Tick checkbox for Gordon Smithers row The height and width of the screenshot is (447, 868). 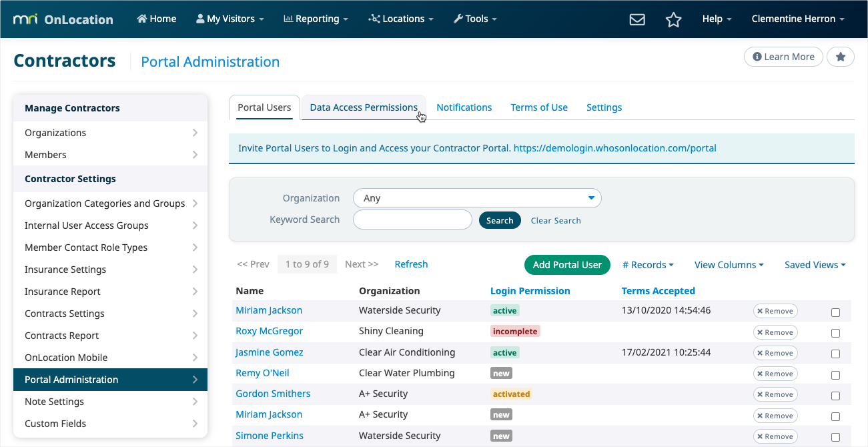point(835,396)
